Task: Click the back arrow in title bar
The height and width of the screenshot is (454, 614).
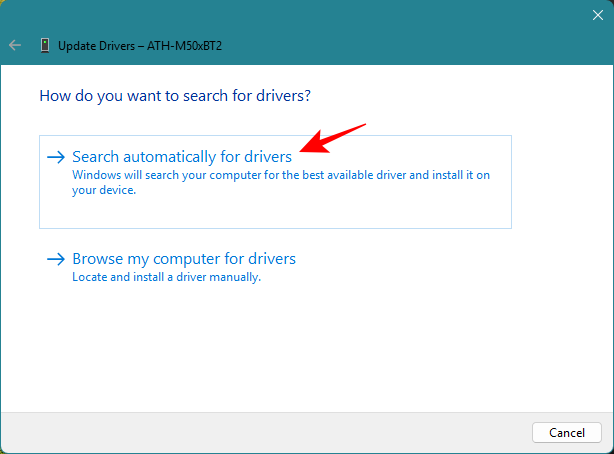Action: (x=15, y=45)
